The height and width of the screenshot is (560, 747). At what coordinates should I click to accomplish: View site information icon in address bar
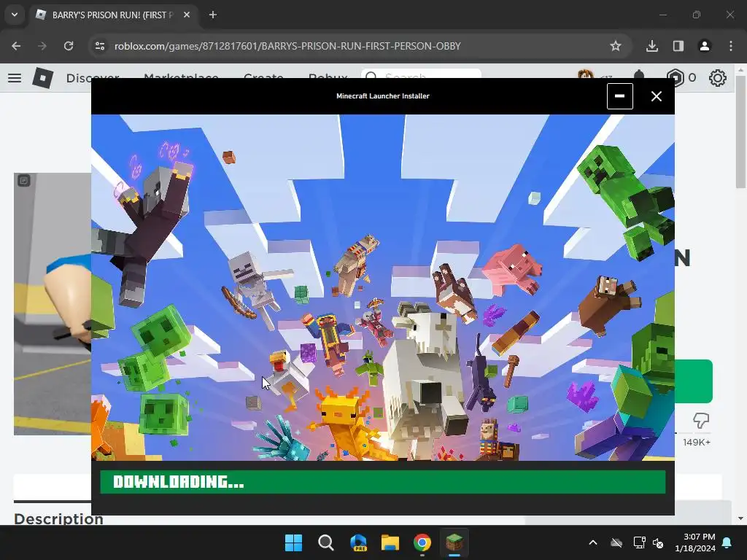click(x=100, y=46)
